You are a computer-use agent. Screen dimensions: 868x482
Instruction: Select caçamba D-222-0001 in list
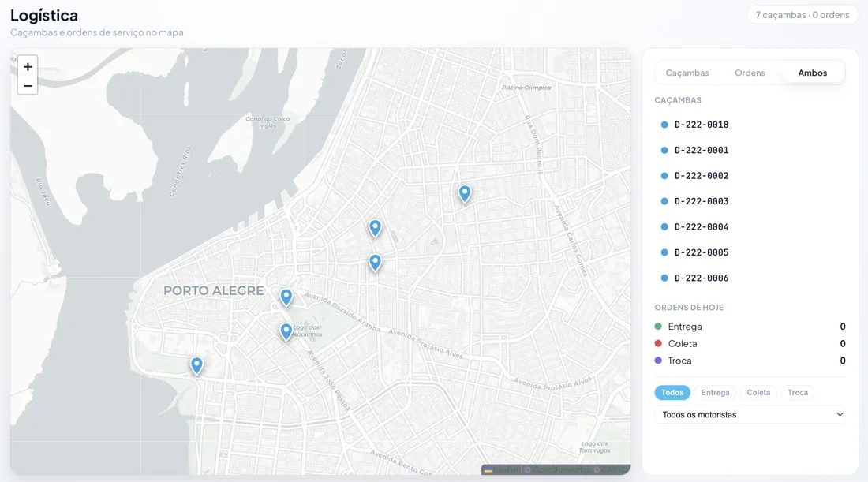(x=750, y=150)
